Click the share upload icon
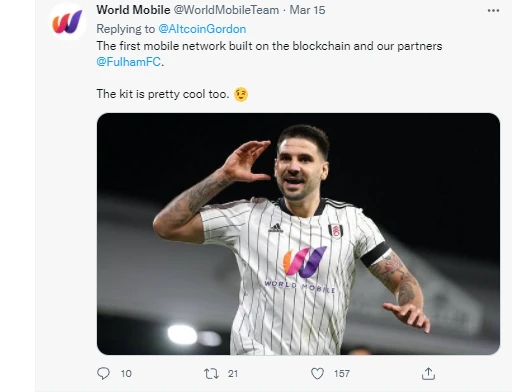Image resolution: width=512 pixels, height=392 pixels. click(x=428, y=374)
